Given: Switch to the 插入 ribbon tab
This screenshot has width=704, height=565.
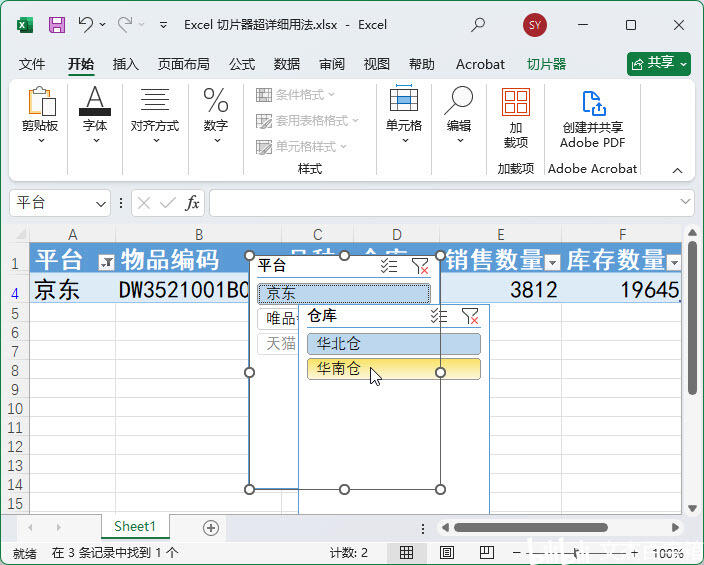Looking at the screenshot, I should [x=126, y=64].
